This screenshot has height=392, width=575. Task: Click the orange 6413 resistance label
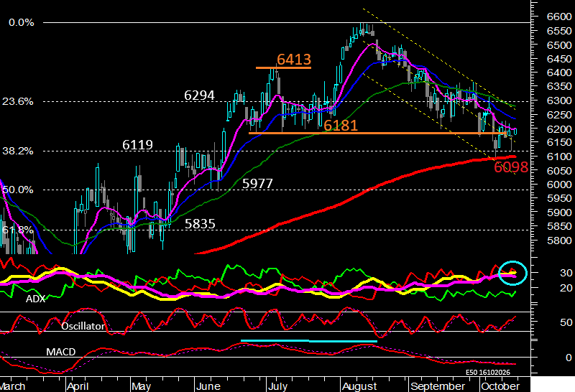tap(294, 60)
